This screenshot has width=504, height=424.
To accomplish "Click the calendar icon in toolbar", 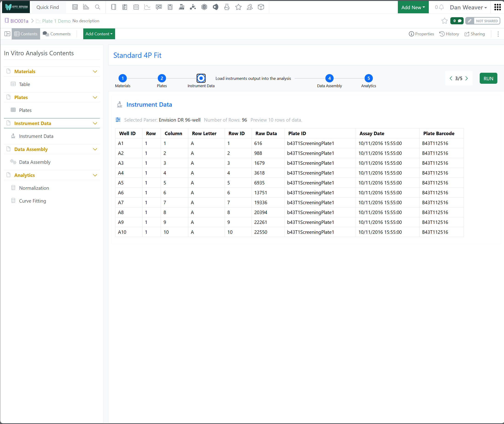I will [136, 7].
